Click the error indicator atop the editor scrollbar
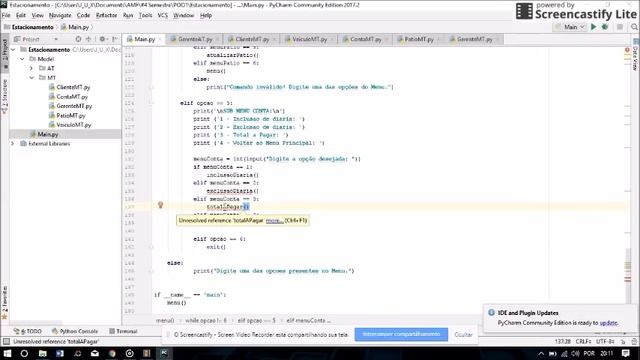Screen dimensions: 640x360 (x=627, y=50)
